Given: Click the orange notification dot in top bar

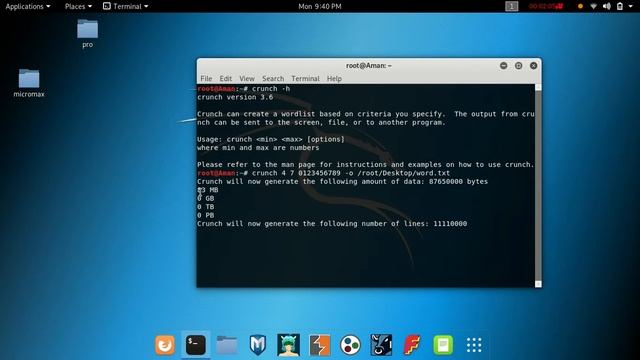Looking at the screenshot, I should [580, 6].
